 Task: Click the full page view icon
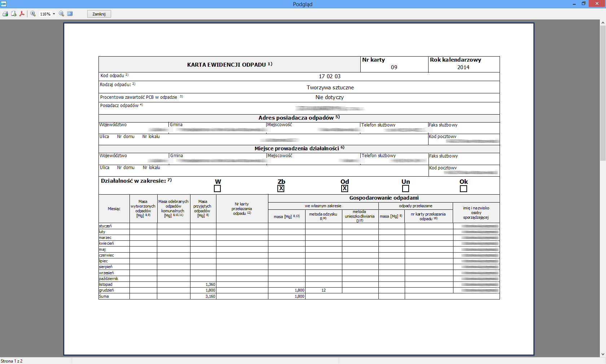coord(70,14)
